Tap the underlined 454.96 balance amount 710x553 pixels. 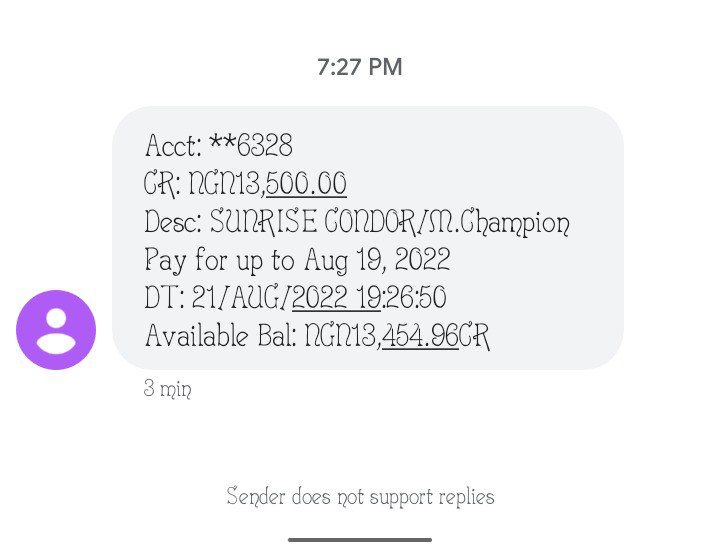pyautogui.click(x=421, y=337)
